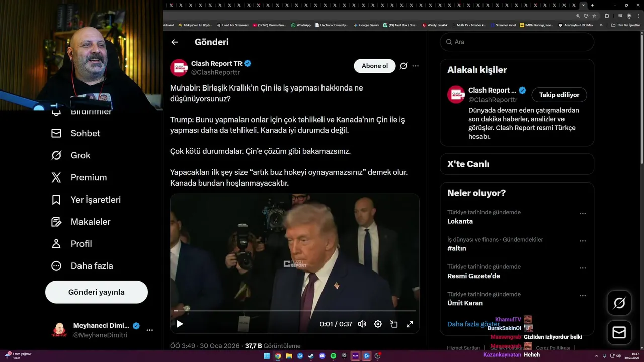Open Steam from the taskbar

(311, 356)
